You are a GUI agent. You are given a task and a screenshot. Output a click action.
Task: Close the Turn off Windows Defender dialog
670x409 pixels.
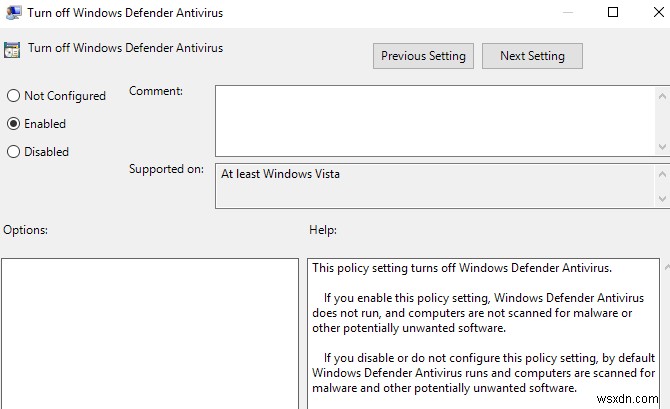[x=657, y=13]
